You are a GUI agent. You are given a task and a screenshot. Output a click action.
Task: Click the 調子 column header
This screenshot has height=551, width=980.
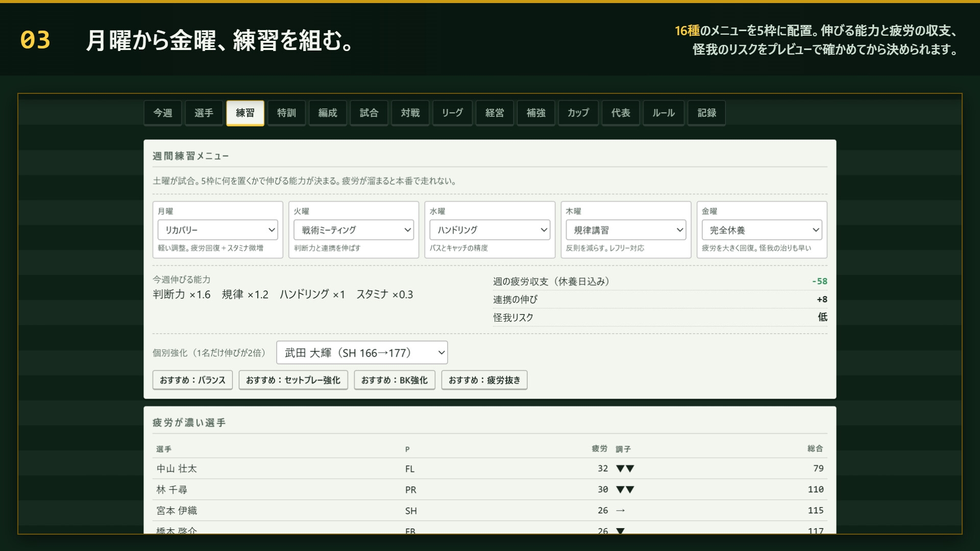pos(623,449)
